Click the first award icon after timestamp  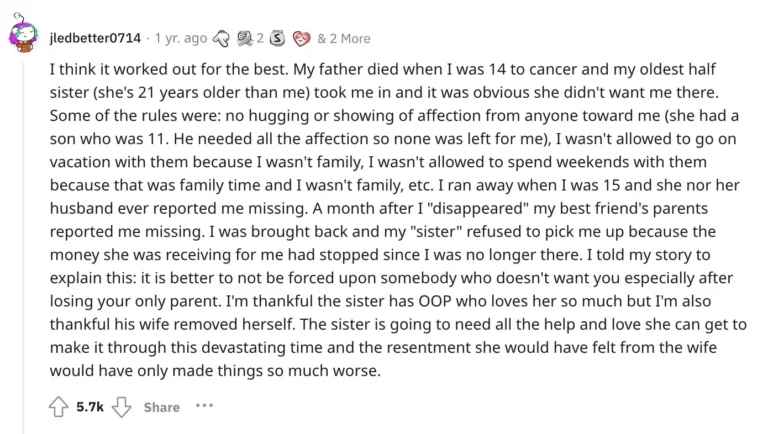tap(225, 39)
